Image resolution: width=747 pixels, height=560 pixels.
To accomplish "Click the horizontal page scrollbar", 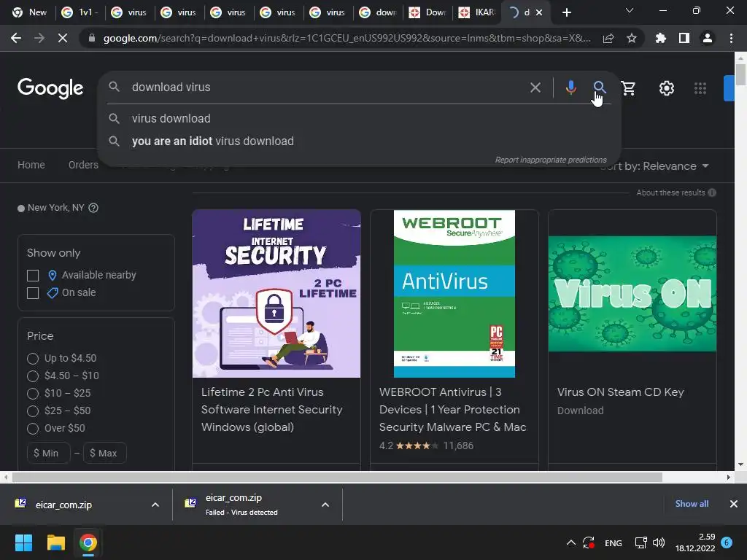I will 337,477.
